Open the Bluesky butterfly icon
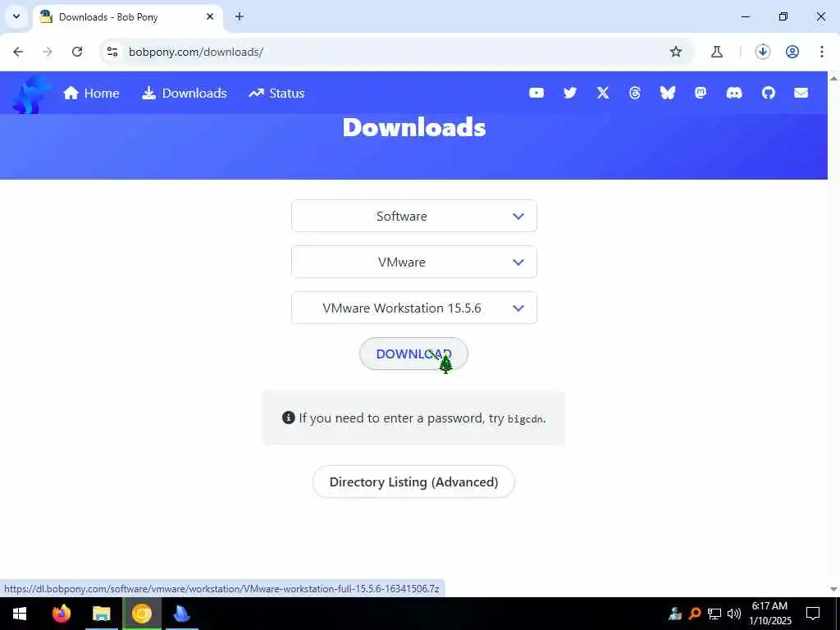 668,94
